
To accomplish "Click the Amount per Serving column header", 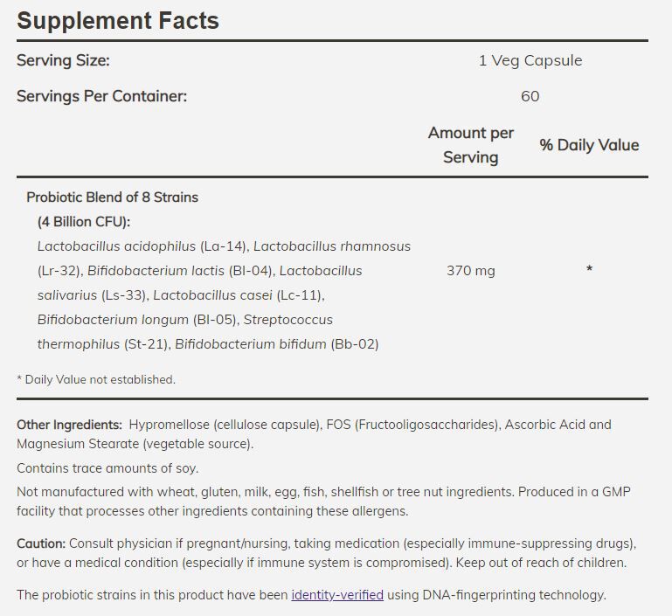I will click(471, 145).
